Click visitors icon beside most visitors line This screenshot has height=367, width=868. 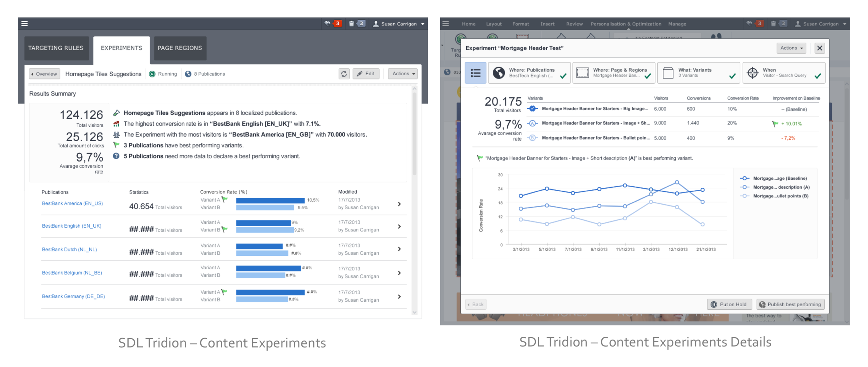(x=116, y=134)
